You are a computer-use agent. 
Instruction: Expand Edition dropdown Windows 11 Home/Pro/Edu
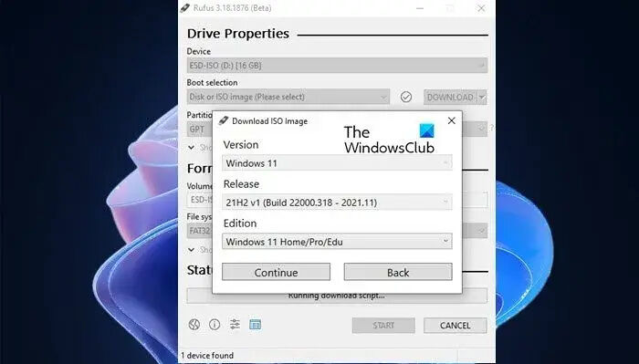tap(337, 242)
